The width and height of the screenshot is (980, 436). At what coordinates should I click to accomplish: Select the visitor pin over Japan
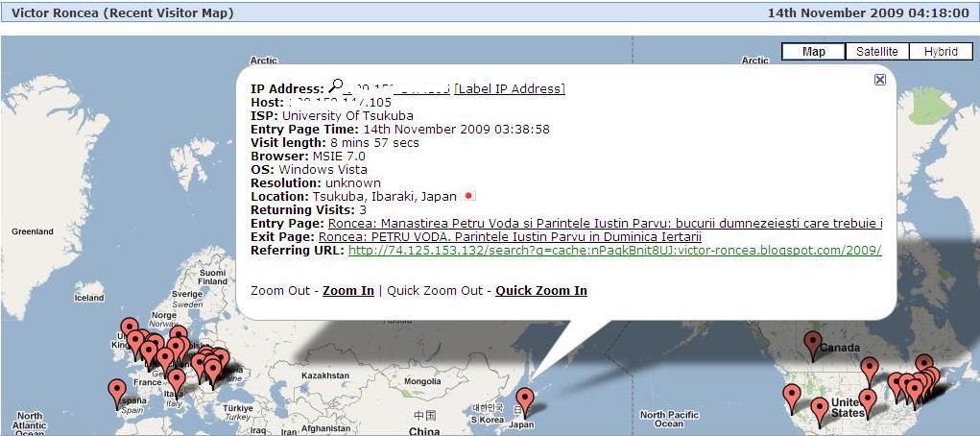coord(525,401)
